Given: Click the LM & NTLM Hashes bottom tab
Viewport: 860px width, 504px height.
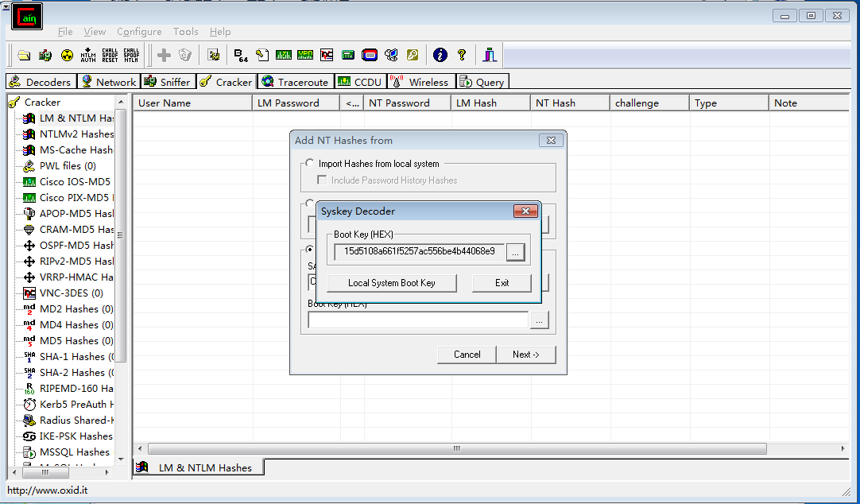Looking at the screenshot, I should click(x=198, y=467).
